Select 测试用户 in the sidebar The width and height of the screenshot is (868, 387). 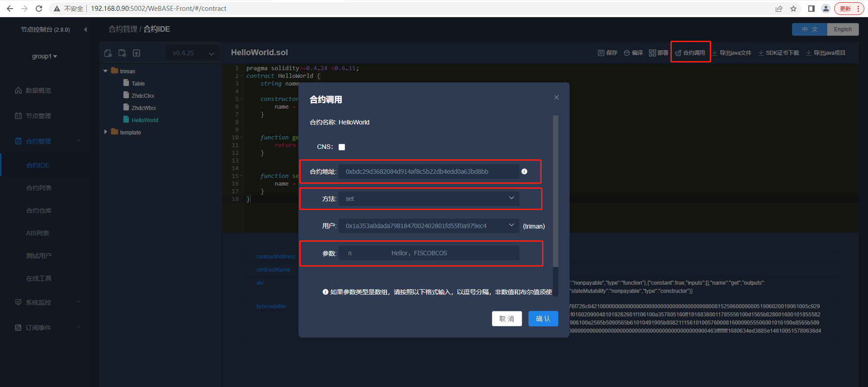click(39, 256)
